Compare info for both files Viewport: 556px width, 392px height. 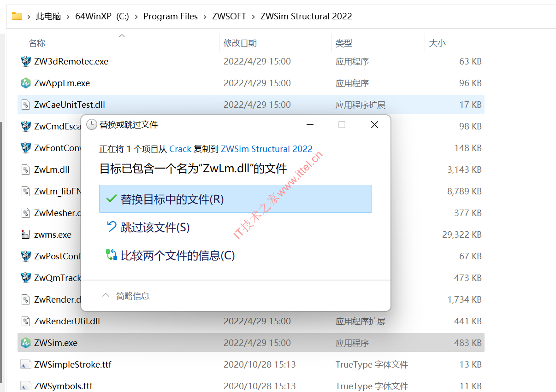pyautogui.click(x=236, y=255)
